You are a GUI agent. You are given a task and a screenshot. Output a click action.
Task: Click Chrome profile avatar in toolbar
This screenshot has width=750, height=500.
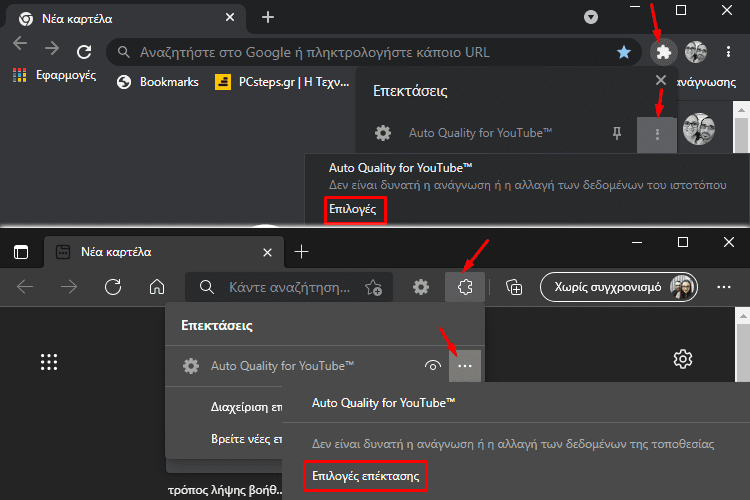pyautogui.click(x=696, y=52)
